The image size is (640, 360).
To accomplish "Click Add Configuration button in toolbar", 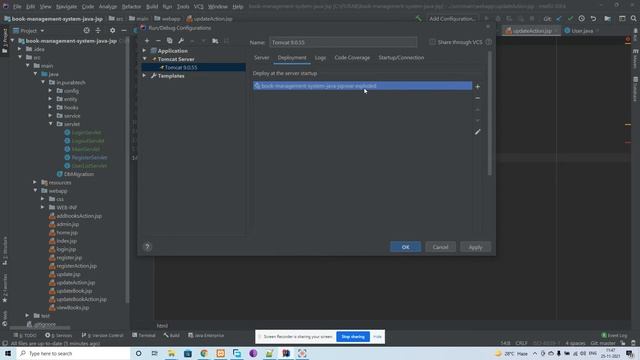I will [452, 19].
